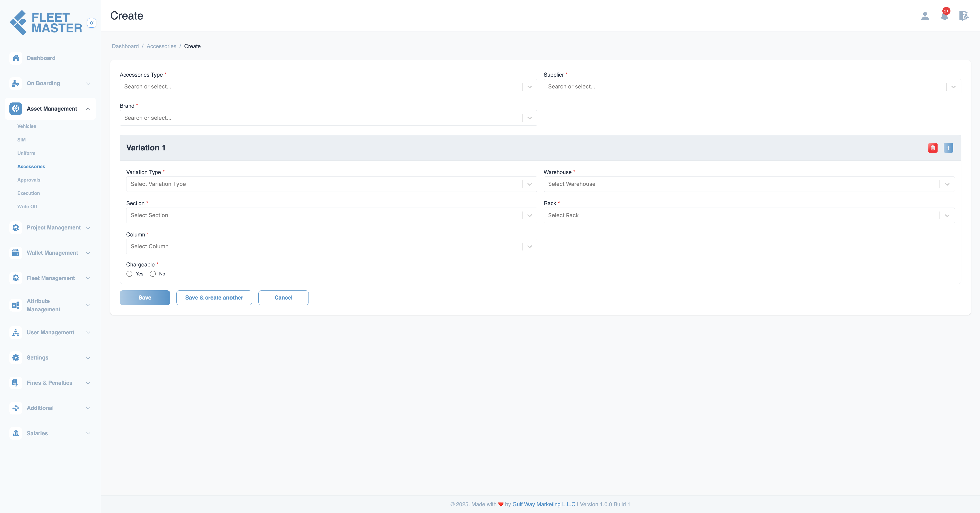The width and height of the screenshot is (980, 513).
Task: Click the Dashboard home icon
Action: coord(16,58)
